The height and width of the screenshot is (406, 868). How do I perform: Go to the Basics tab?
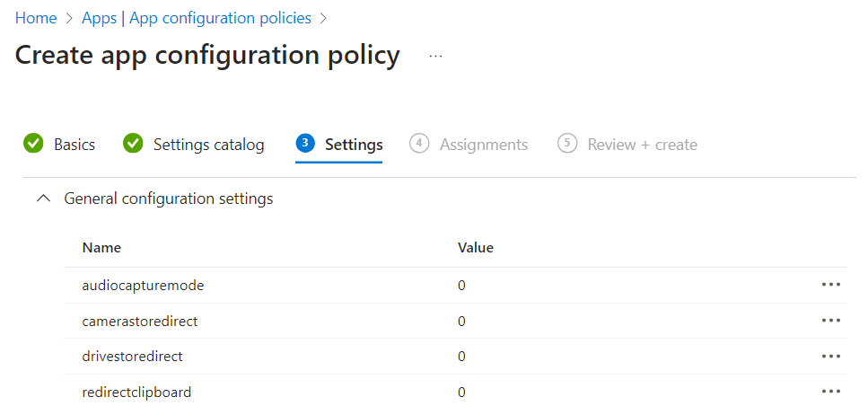(75, 145)
